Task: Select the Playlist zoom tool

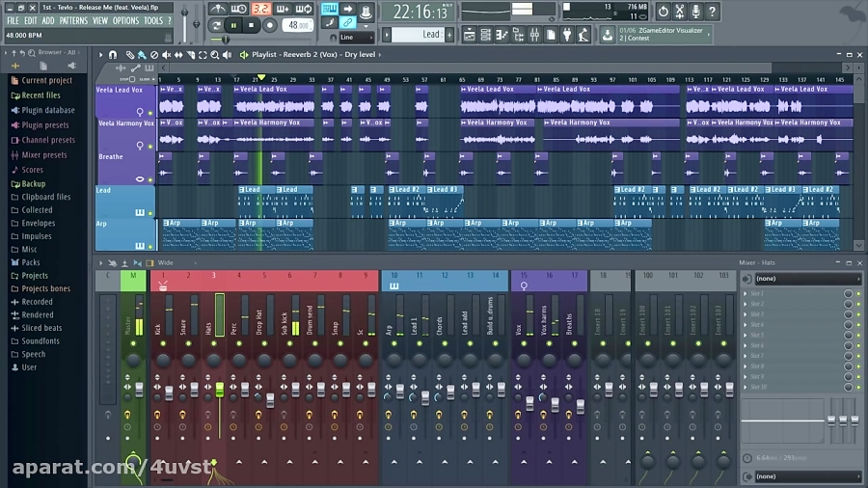Action: tap(215, 55)
